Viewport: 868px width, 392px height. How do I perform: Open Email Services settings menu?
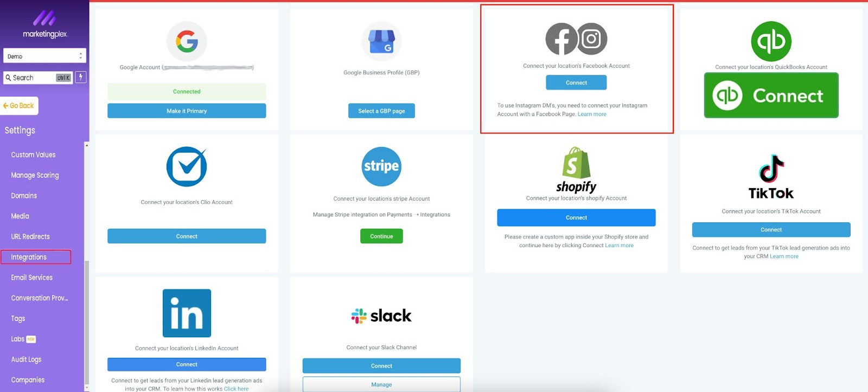coord(32,278)
